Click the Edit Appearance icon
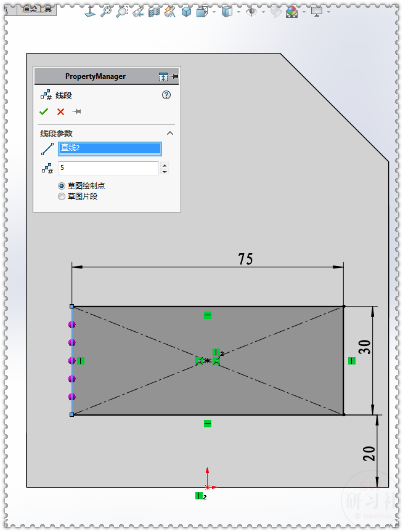Viewport: 403px width, 532px height. (x=276, y=12)
